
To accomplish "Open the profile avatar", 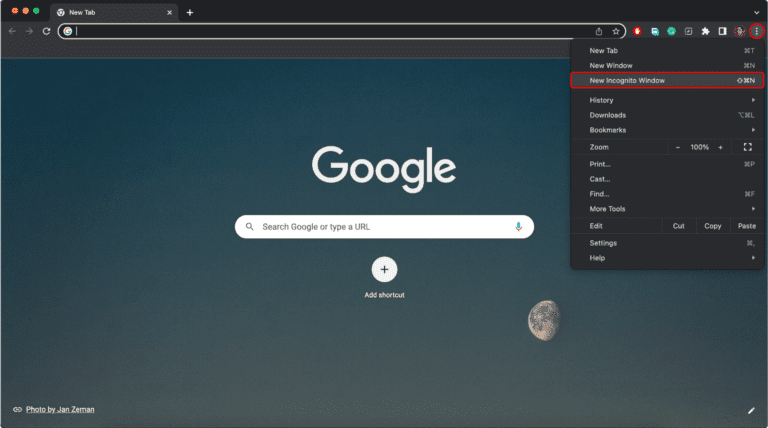I will [740, 31].
